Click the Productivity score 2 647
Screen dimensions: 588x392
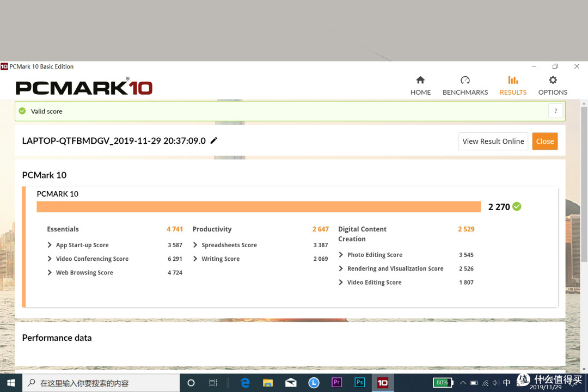pyautogui.click(x=321, y=229)
